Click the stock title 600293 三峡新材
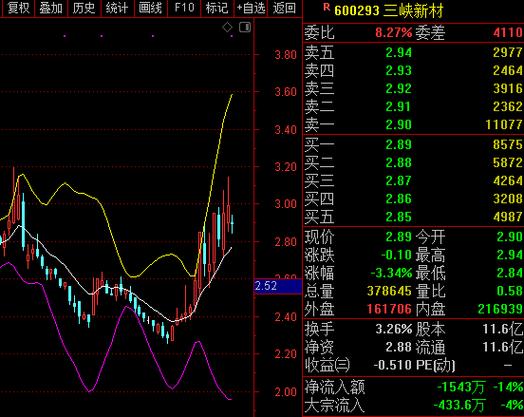 coord(389,11)
